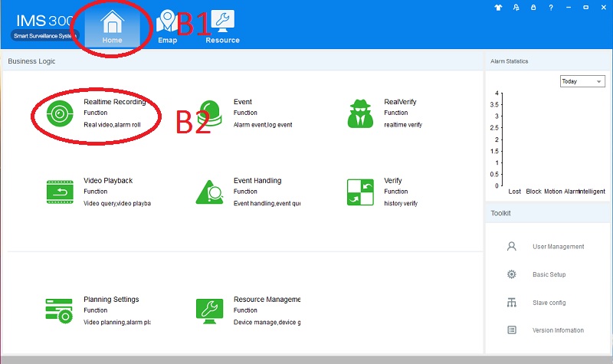
Task: Open Version Information link
Action: [558, 330]
